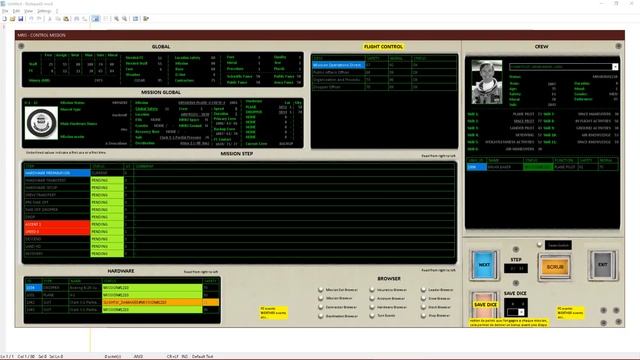Screen dimensions: 640x360
Task: Select the PLANE PILOT crew table row
Action: [x=542, y=167]
